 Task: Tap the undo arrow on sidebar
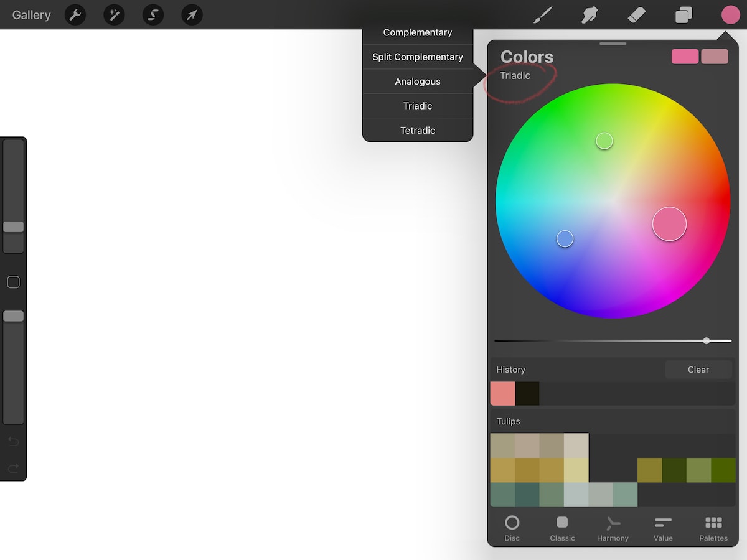coord(13,442)
